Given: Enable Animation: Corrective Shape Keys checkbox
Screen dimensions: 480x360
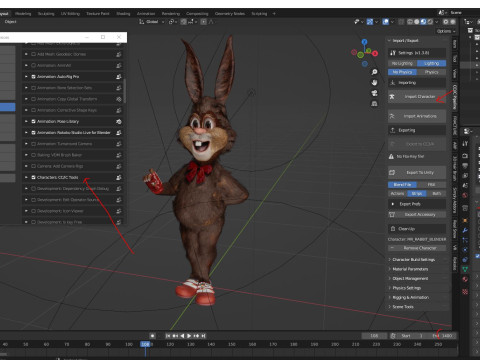Looking at the screenshot, I should pyautogui.click(x=33, y=110).
